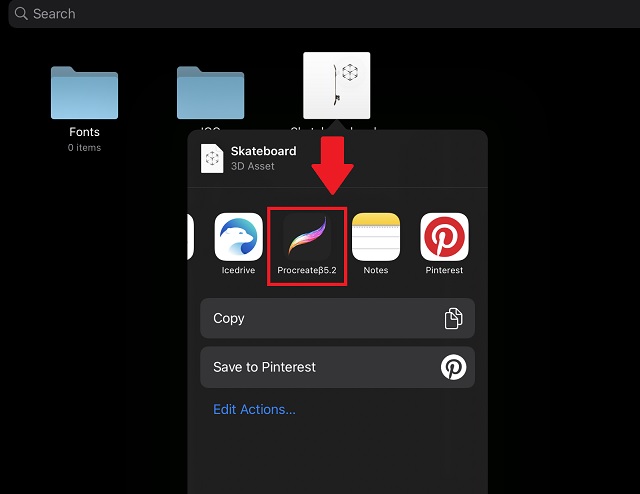Click the Fonts folder name label
640x494 pixels.
click(84, 132)
